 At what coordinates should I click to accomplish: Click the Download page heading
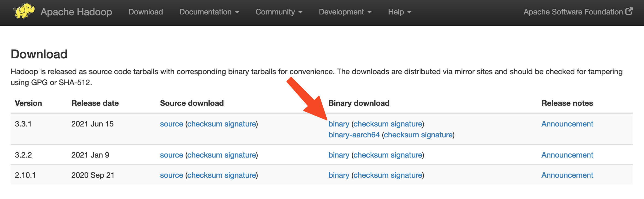click(39, 54)
